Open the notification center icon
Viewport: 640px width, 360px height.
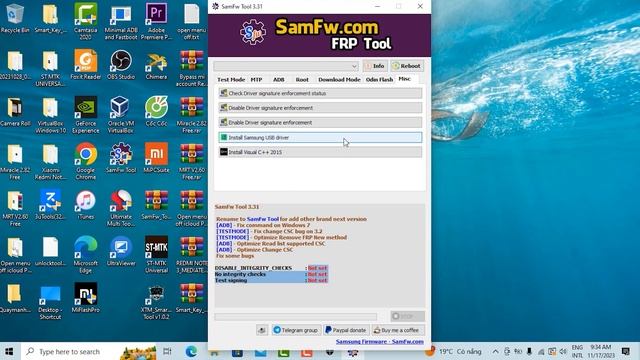(625, 351)
